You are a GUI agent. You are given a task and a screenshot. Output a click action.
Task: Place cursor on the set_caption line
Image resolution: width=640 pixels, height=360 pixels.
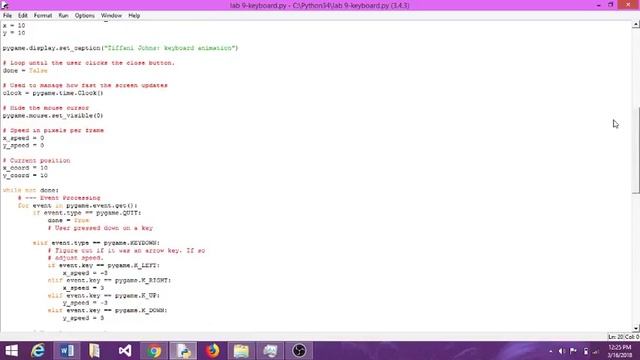120,48
